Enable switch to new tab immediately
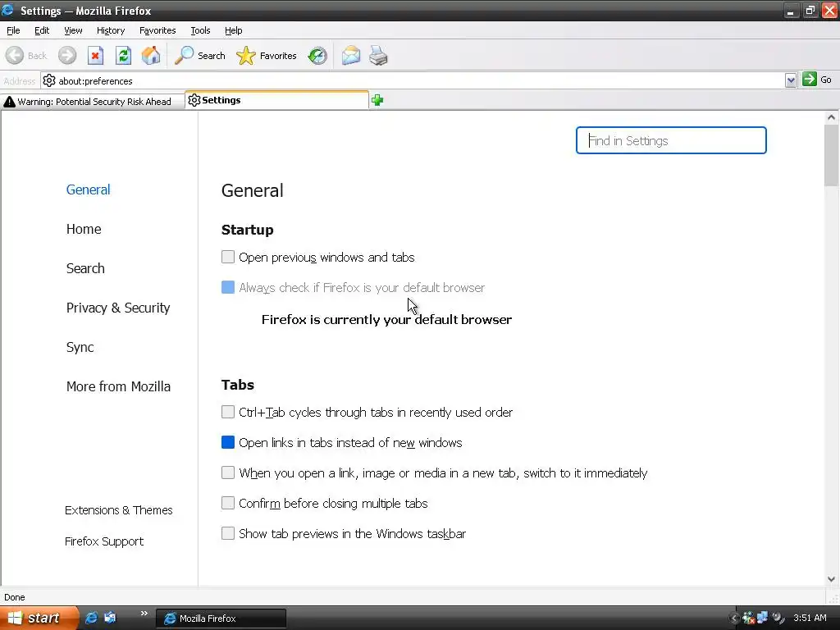840x630 pixels. 228,472
